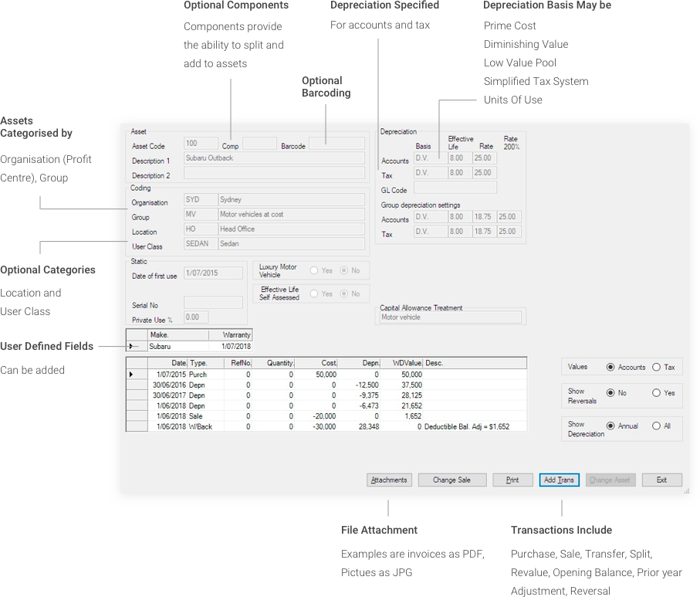Click Group code field MV
Screen dimensions: 700x597
click(x=201, y=214)
